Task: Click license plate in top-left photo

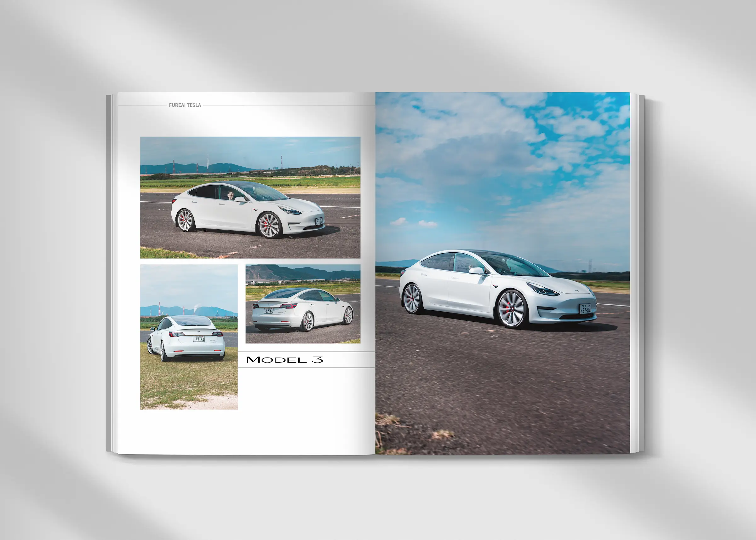Action: coord(319,221)
